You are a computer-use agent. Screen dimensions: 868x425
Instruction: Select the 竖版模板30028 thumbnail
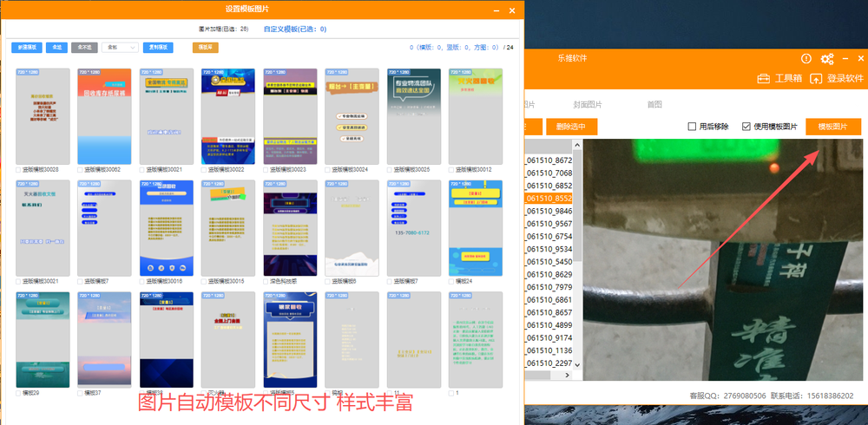click(x=43, y=116)
